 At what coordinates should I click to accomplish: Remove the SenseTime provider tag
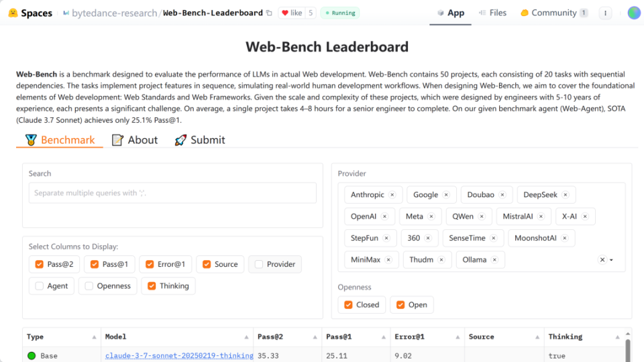[x=494, y=238]
